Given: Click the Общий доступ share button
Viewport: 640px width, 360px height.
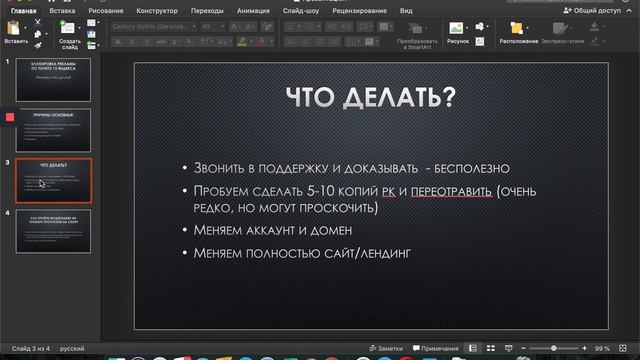Looking at the screenshot, I should coord(592,11).
